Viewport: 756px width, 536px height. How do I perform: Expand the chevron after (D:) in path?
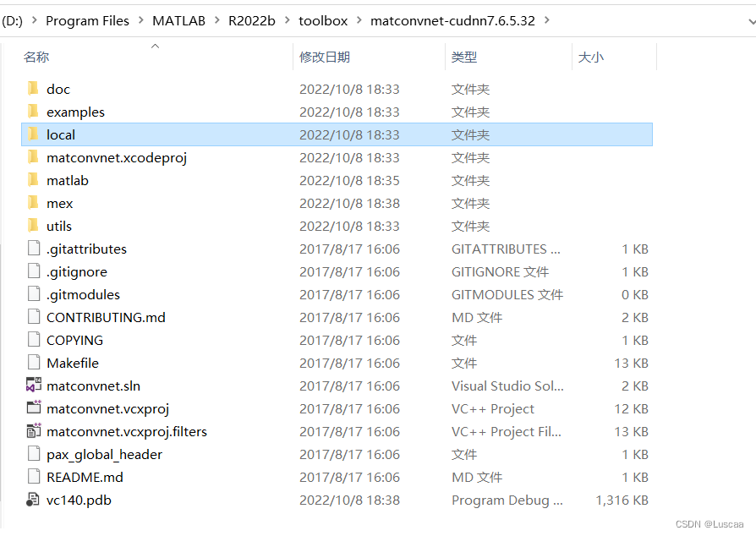(34, 20)
